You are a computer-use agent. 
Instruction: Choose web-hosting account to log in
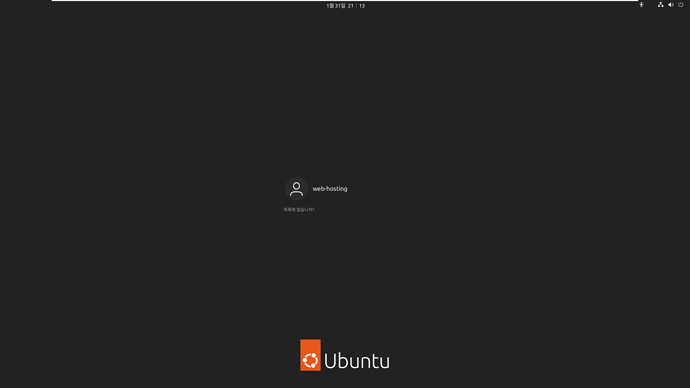[x=316, y=189]
